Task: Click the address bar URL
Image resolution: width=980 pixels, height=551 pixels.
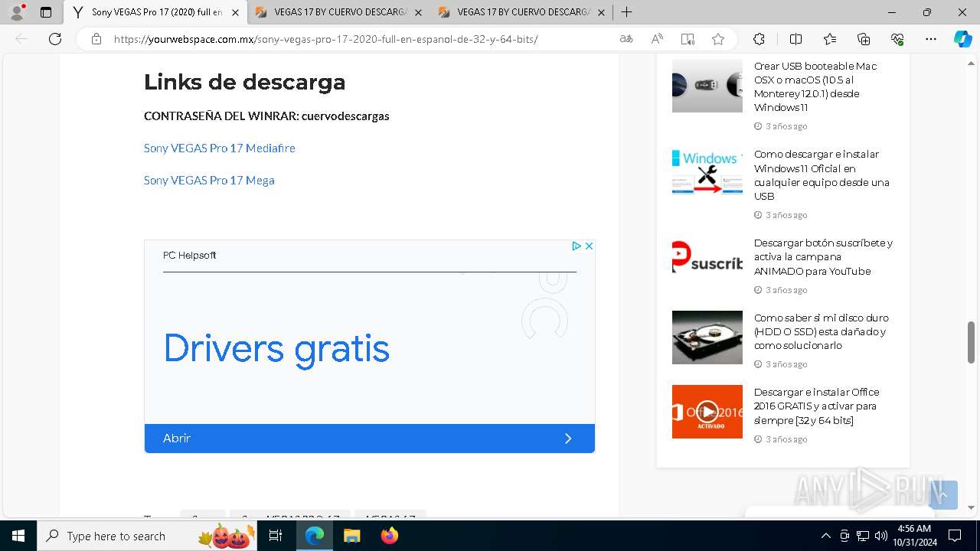Action: (325, 39)
